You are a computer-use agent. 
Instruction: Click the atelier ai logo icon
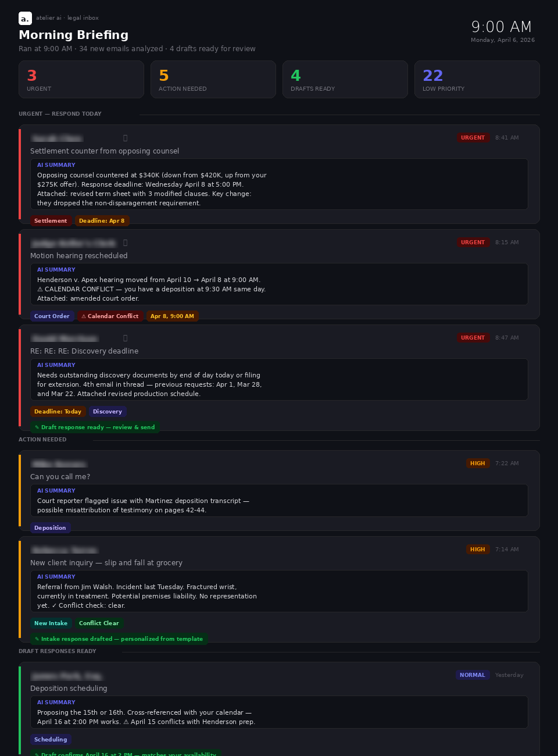pos(24,18)
